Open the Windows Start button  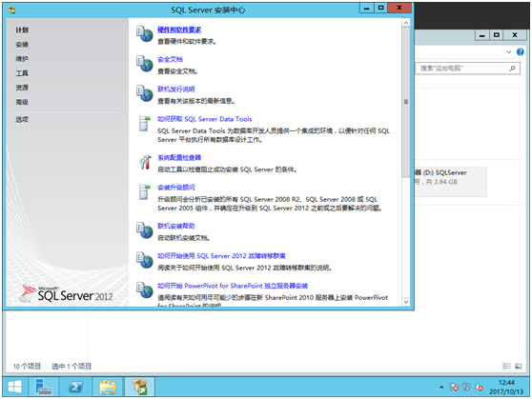coord(14,387)
